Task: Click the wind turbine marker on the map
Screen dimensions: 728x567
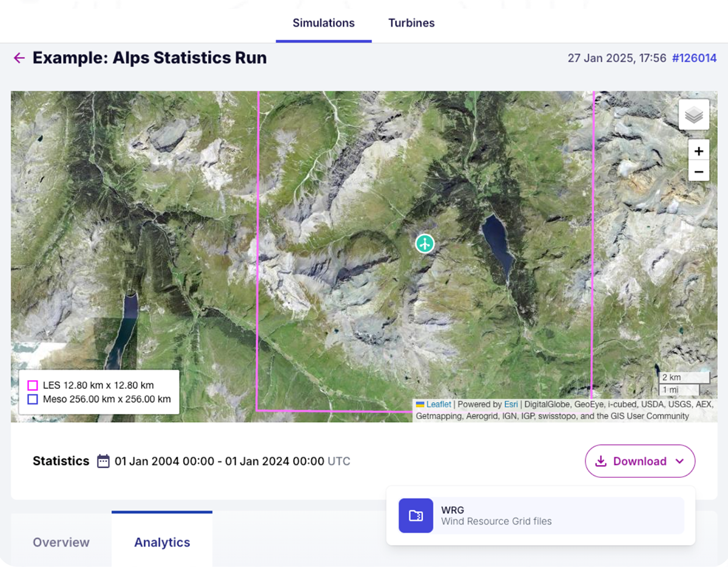Action: (x=425, y=244)
